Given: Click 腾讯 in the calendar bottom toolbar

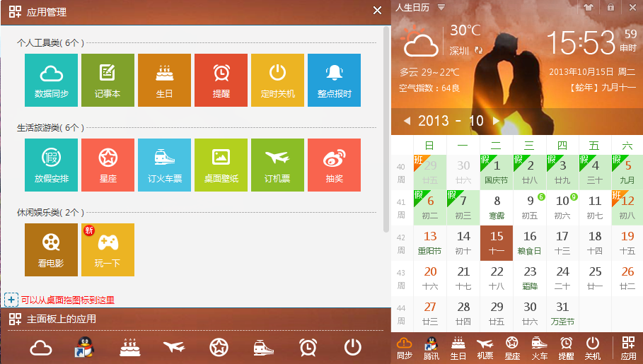Looking at the screenshot, I should click(431, 348).
